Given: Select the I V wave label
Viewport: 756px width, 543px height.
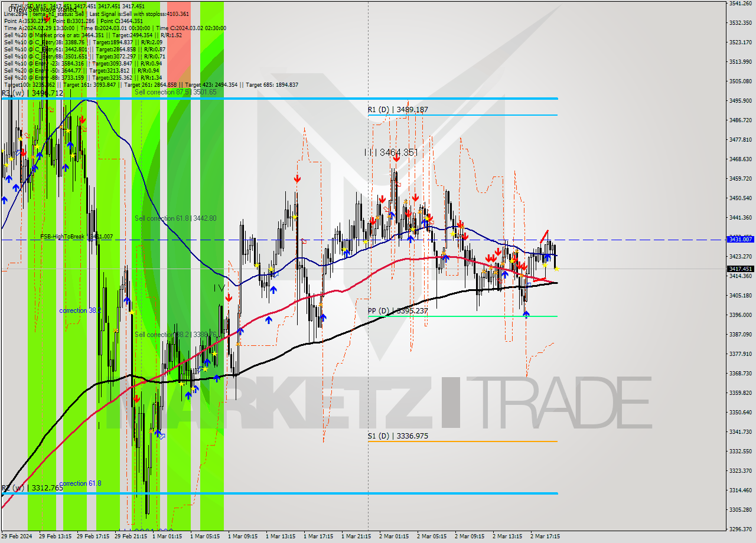Looking at the screenshot, I should point(219,288).
